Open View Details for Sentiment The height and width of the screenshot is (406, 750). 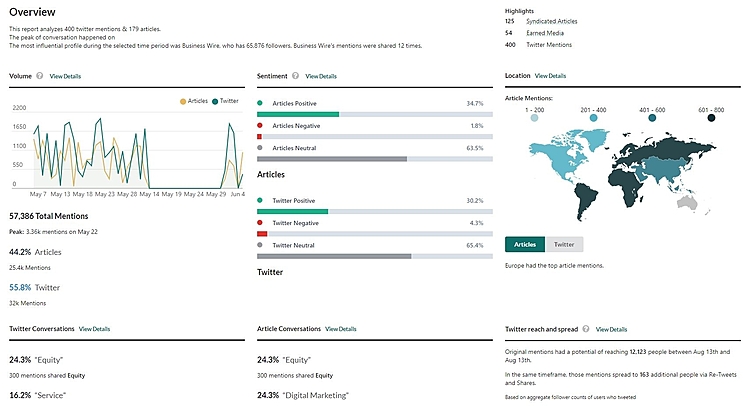(321, 76)
